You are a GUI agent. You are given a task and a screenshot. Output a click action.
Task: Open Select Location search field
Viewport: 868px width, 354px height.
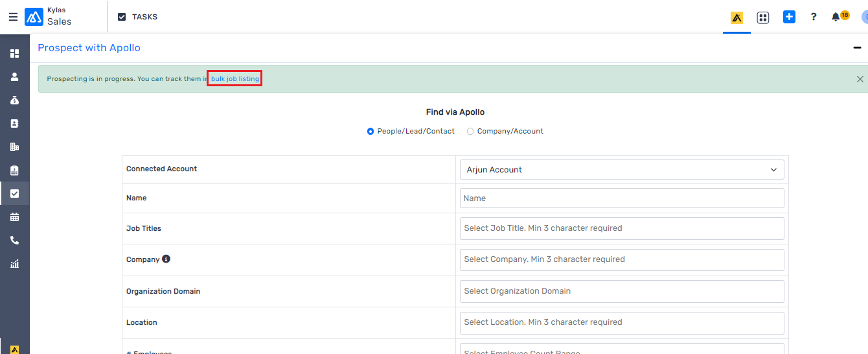[x=622, y=322]
